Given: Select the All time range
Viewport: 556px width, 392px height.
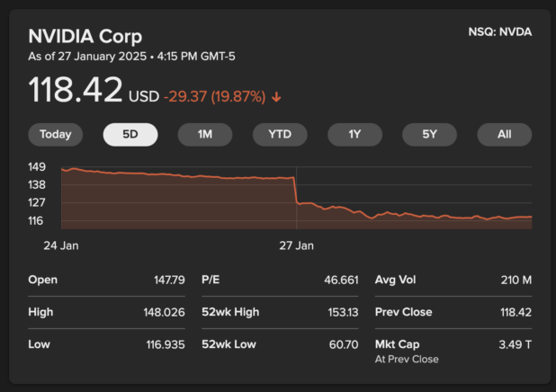Looking at the screenshot, I should click(x=504, y=135).
